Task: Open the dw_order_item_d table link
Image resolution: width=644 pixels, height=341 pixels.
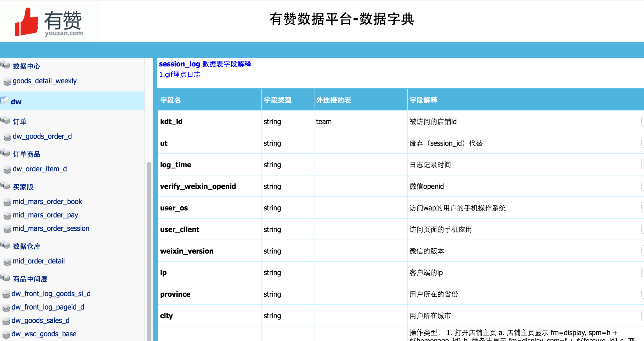Action: (40, 169)
